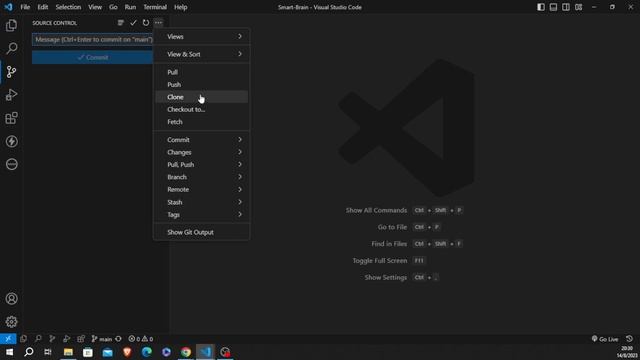Choose Clone from the git menu
Screen dimensions: 640x360
(202, 97)
